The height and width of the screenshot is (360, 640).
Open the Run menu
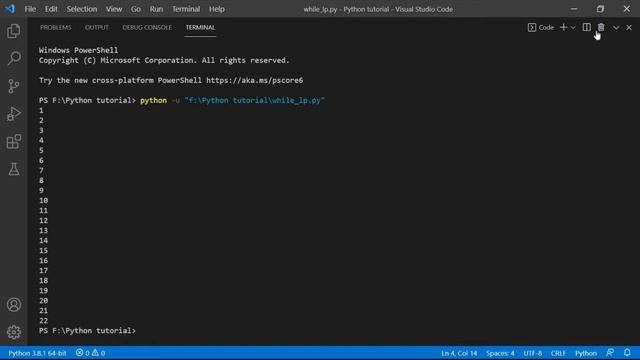coord(156,9)
